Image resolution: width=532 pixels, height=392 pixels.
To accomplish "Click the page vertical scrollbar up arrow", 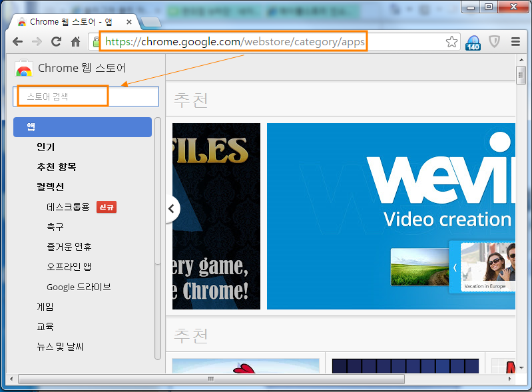I will pyautogui.click(x=521, y=60).
